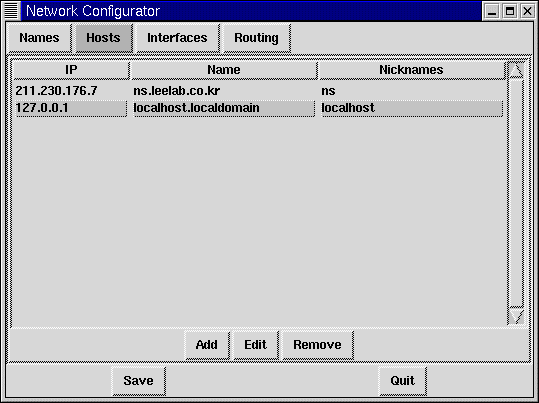Click the Remove host button
Screen dimensions: 539x403
click(x=318, y=345)
